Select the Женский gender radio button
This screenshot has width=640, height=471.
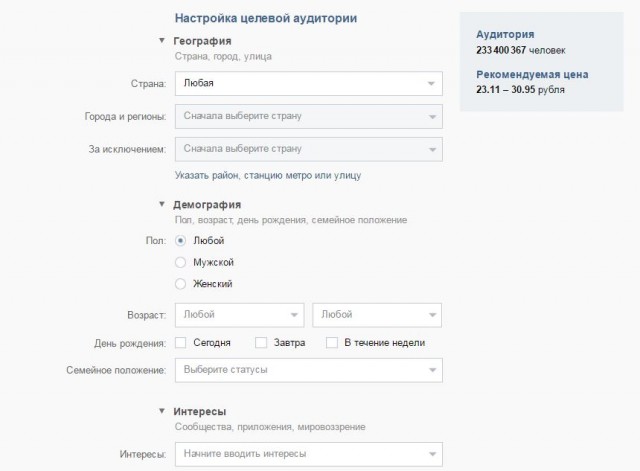pyautogui.click(x=180, y=284)
